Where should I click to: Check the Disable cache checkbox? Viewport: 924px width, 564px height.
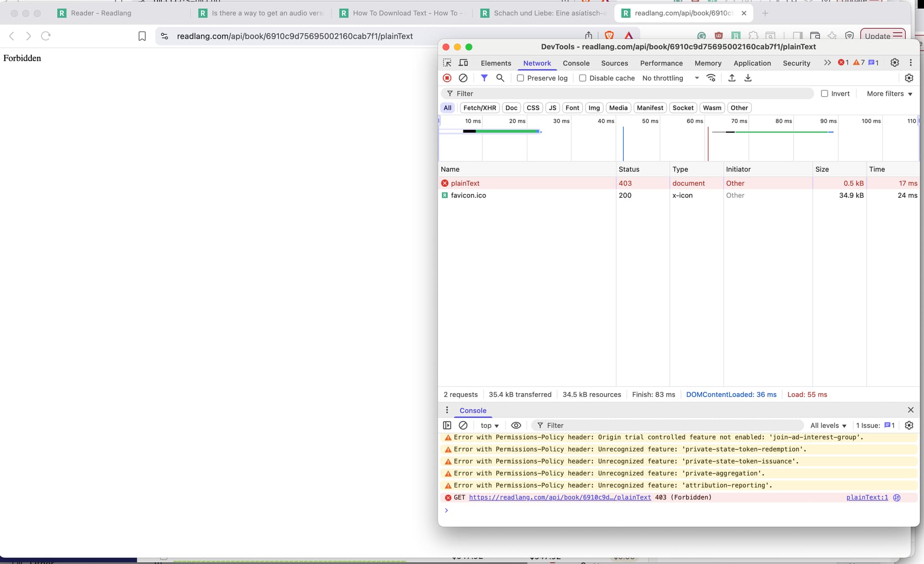582,78
